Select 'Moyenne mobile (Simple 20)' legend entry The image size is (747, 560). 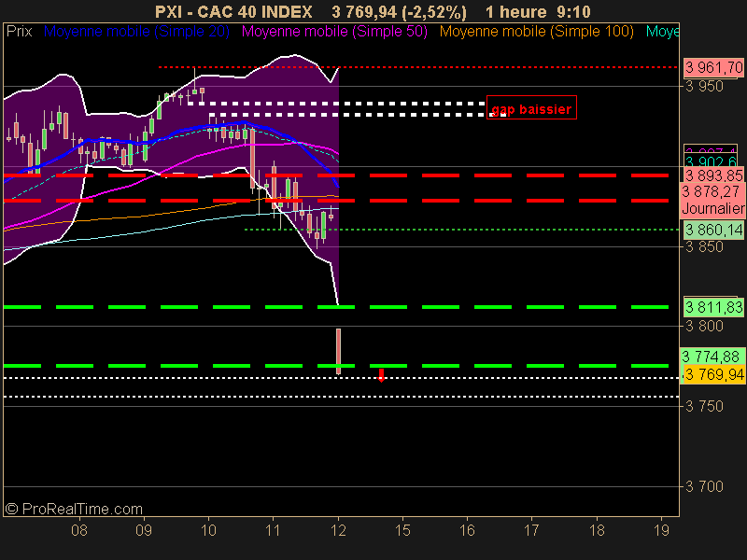pos(136,32)
